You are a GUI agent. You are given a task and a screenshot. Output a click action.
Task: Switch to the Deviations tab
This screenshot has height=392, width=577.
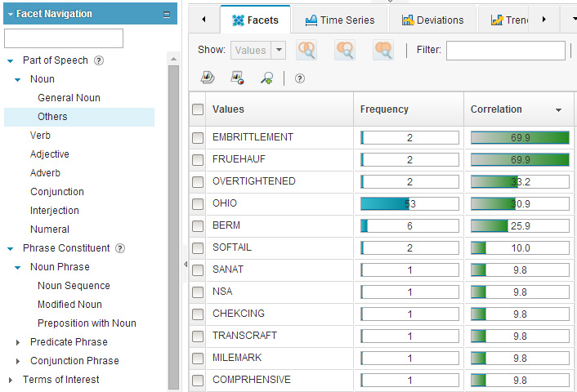[x=432, y=20]
